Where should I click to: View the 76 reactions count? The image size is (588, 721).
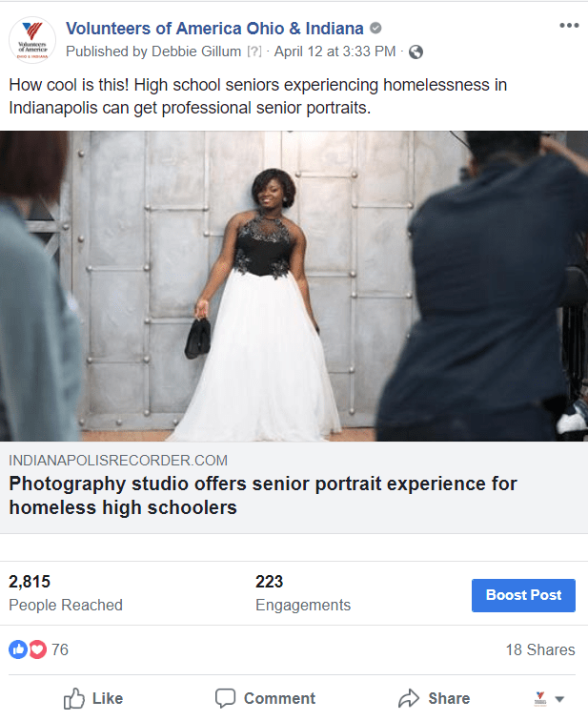pyautogui.click(x=60, y=649)
